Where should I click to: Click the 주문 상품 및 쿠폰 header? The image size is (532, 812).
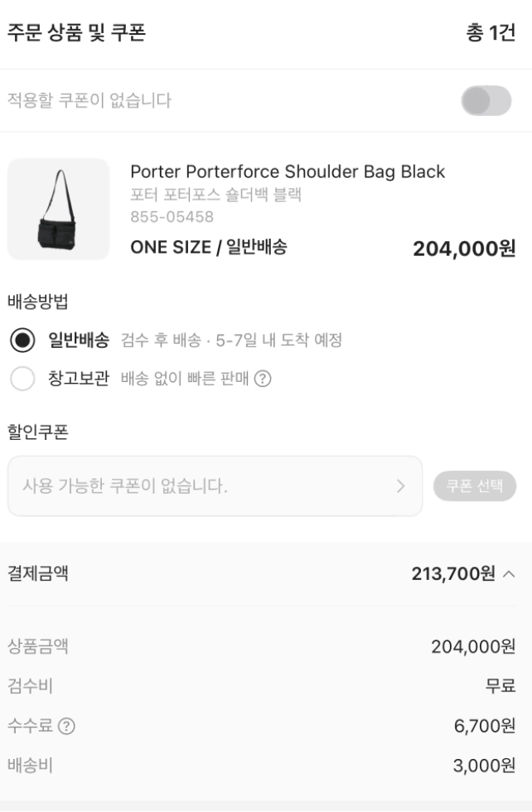[x=77, y=33]
